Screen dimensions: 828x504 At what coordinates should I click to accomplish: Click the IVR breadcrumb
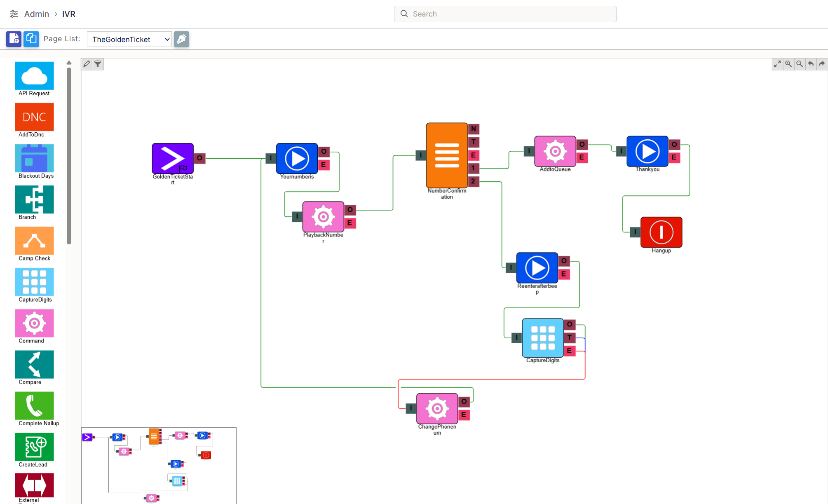tap(69, 14)
